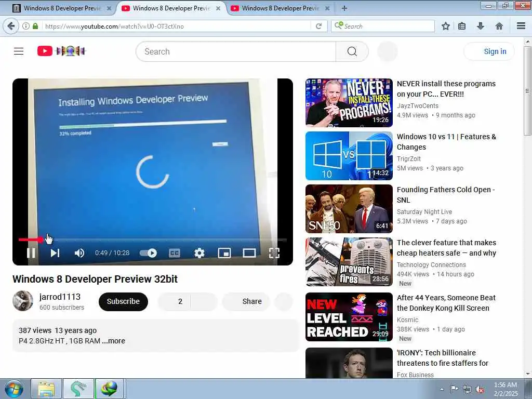
Task: Enter fullscreen mode
Action: (274, 253)
